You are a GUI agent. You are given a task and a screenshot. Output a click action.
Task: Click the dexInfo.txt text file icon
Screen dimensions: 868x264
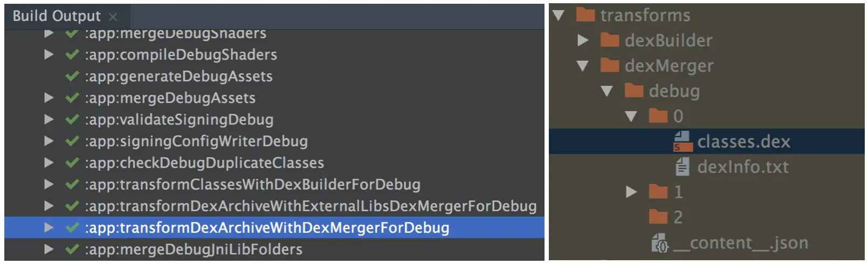click(x=683, y=167)
